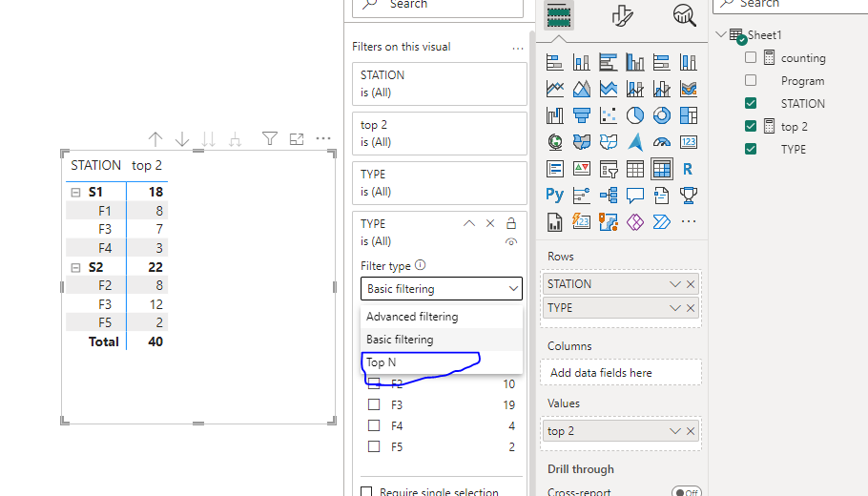
Task: Select the Slicer visual
Action: pos(609,168)
